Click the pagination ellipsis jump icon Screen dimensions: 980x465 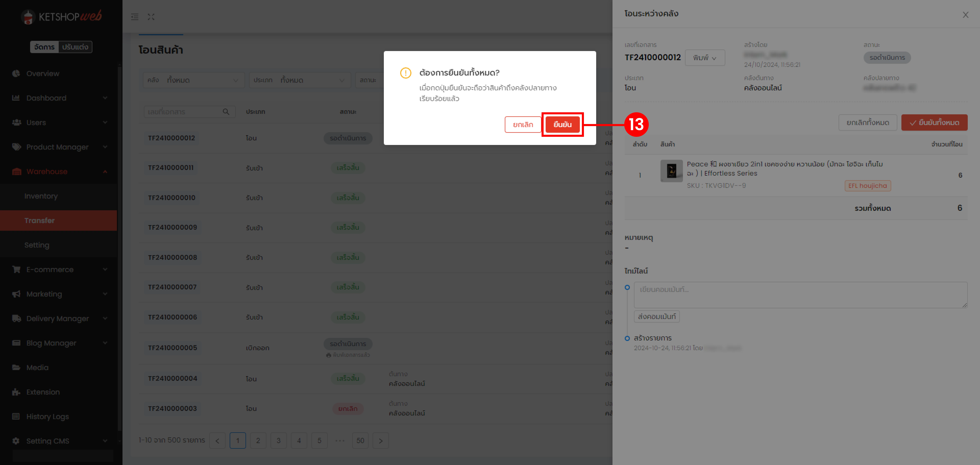point(340,441)
